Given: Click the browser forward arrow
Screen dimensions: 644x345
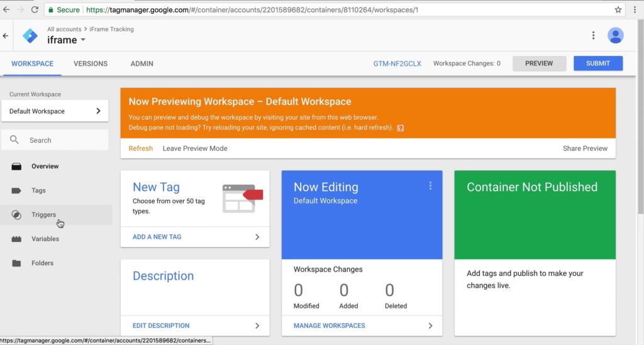Looking at the screenshot, I should point(21,9).
